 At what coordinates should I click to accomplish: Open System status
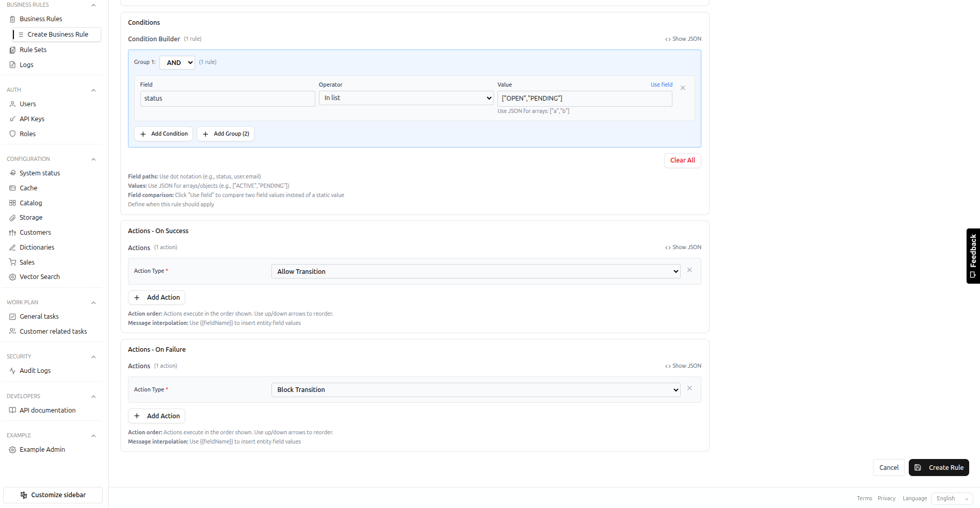tap(39, 173)
